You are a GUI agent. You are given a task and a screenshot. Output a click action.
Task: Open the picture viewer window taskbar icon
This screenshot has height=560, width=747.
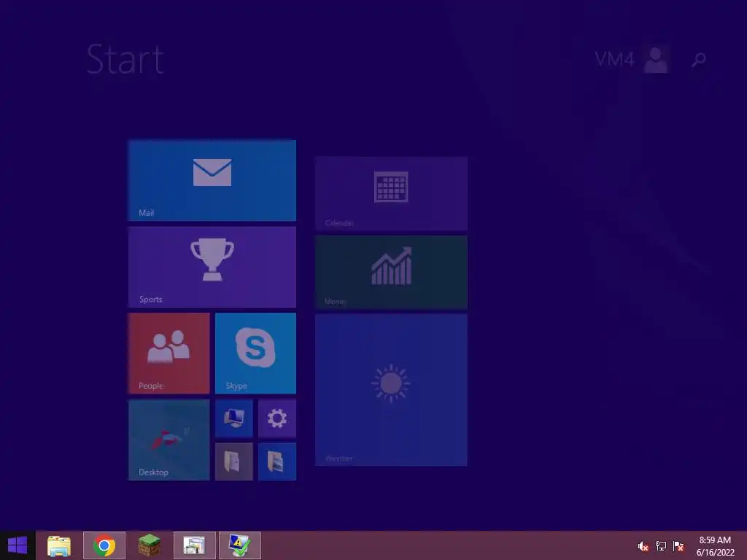pyautogui.click(x=194, y=545)
